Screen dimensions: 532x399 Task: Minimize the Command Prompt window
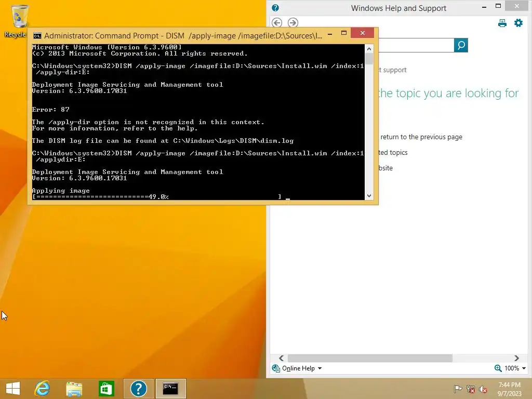pos(330,34)
